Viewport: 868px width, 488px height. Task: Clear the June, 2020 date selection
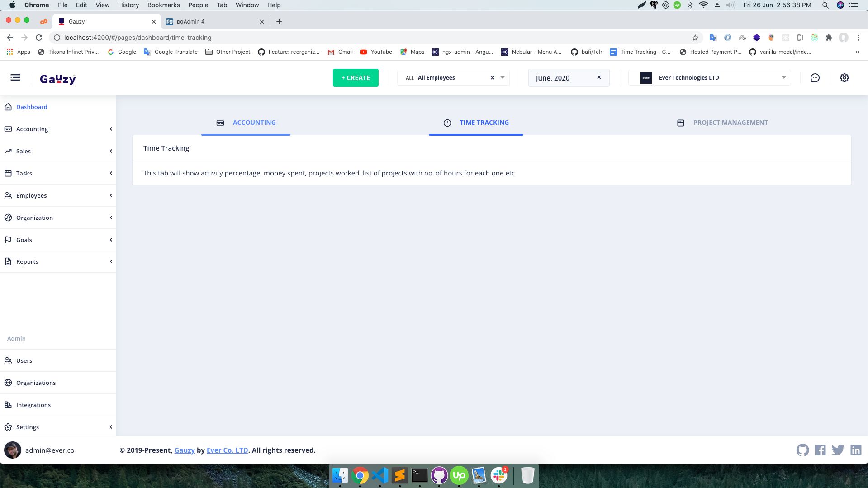point(599,77)
